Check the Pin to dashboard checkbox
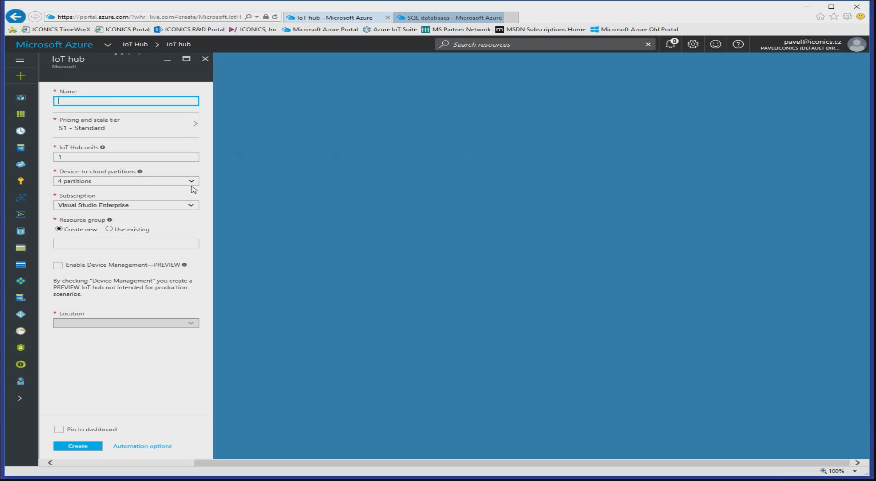Viewport: 876px width, 481px height. [x=58, y=429]
